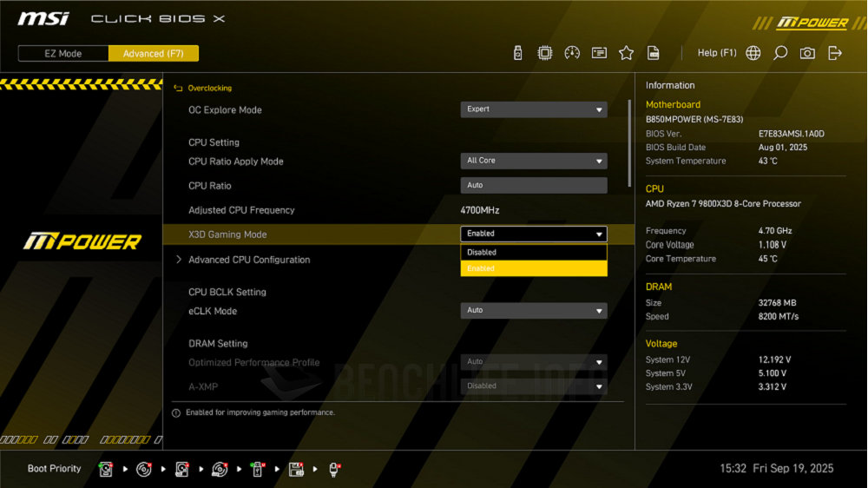Viewport: 868px width, 488px height.
Task: Open Favorites star icon
Action: point(626,53)
